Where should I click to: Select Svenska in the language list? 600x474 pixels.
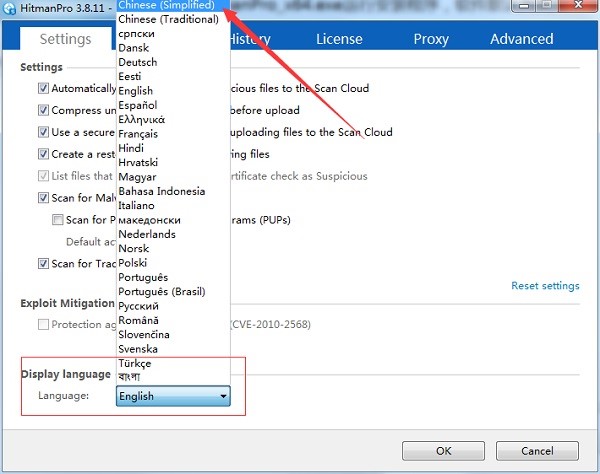(140, 349)
